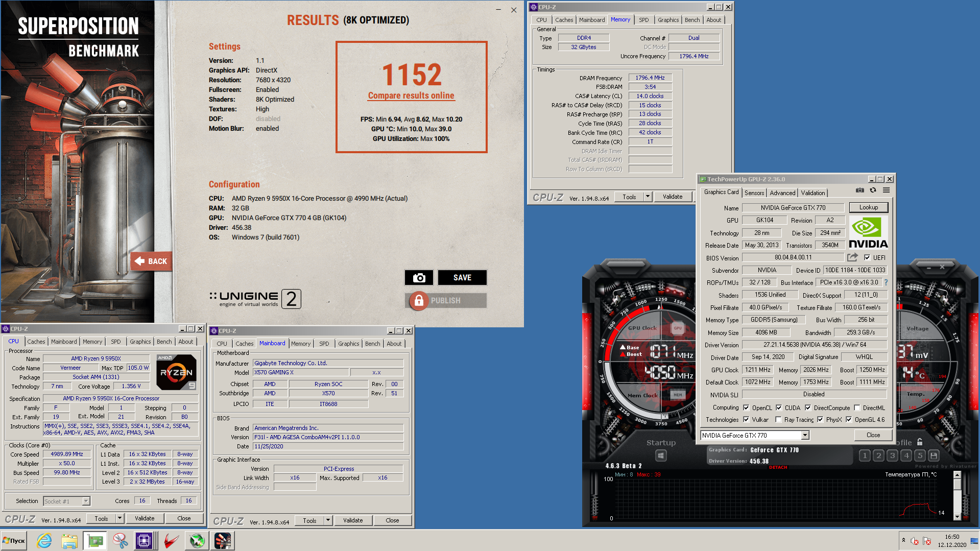The height and width of the screenshot is (551, 980).
Task: Open the GPU selection dropdown in GPU-Z
Action: click(x=805, y=435)
